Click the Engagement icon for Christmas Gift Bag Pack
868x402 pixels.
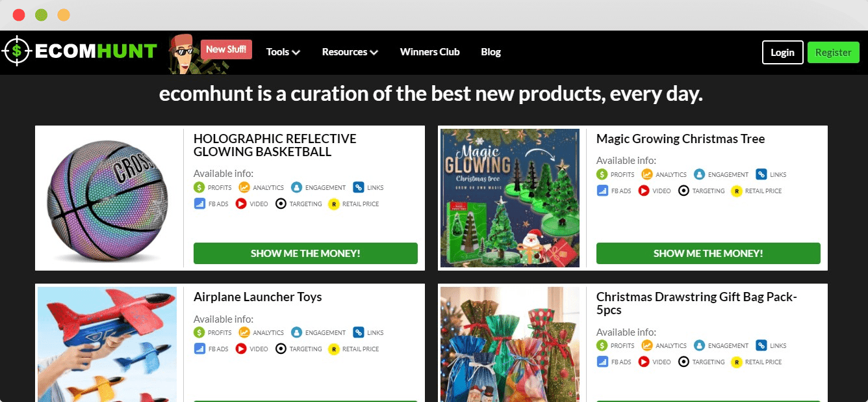[699, 345]
